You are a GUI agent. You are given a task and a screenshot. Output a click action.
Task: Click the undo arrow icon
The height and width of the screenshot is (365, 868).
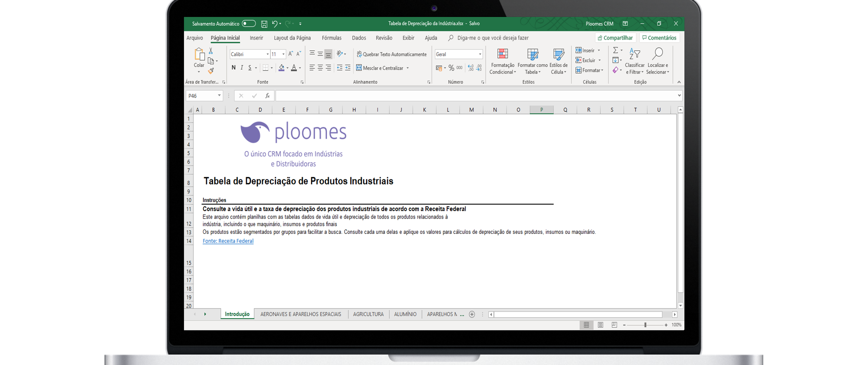point(274,24)
